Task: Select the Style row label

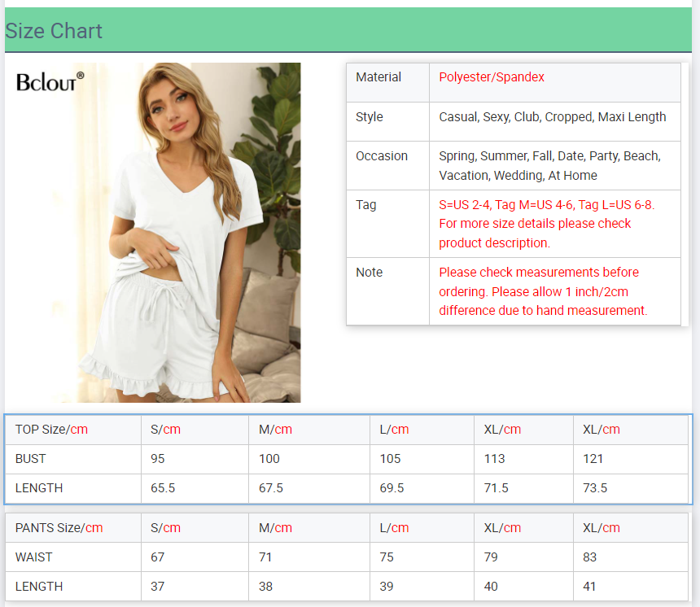Action: 370,117
